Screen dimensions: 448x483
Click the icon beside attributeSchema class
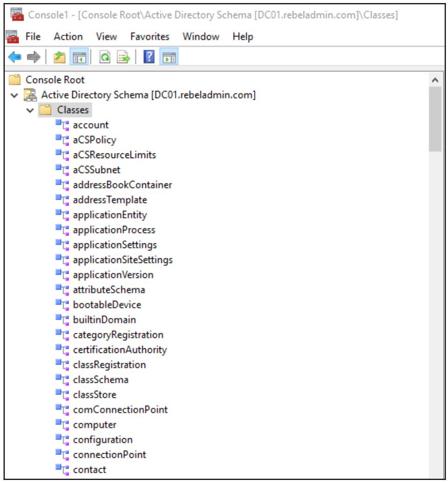pos(62,290)
